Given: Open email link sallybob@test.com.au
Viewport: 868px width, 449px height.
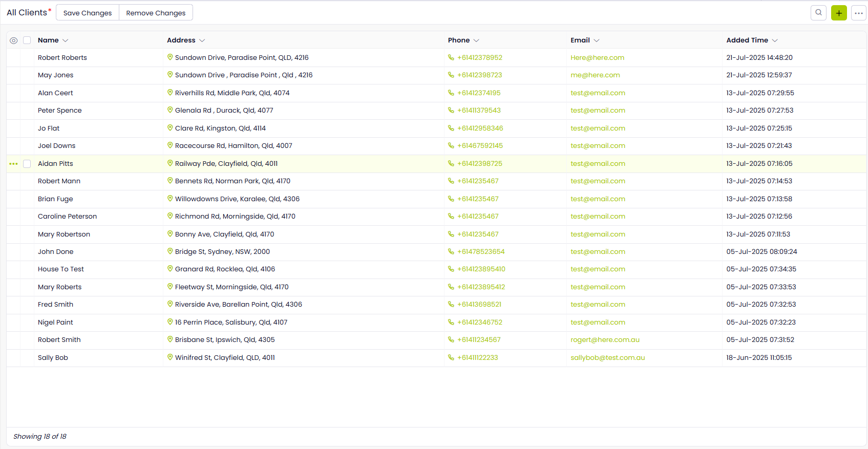Looking at the screenshot, I should point(607,358).
